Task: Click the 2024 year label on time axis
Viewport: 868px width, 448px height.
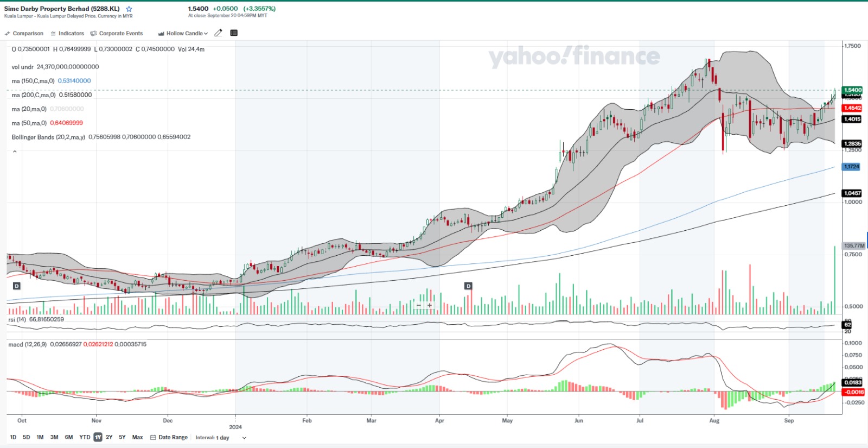Action: click(x=235, y=427)
